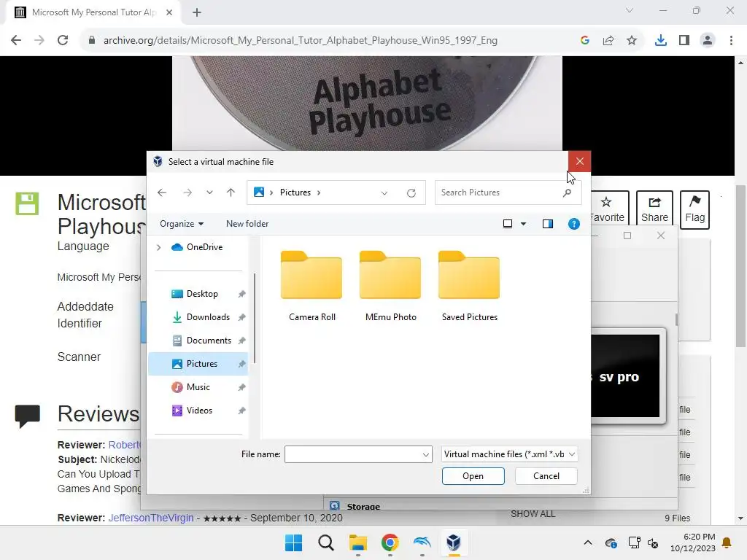Select the Saved Pictures folder
747x560 pixels.
click(469, 286)
